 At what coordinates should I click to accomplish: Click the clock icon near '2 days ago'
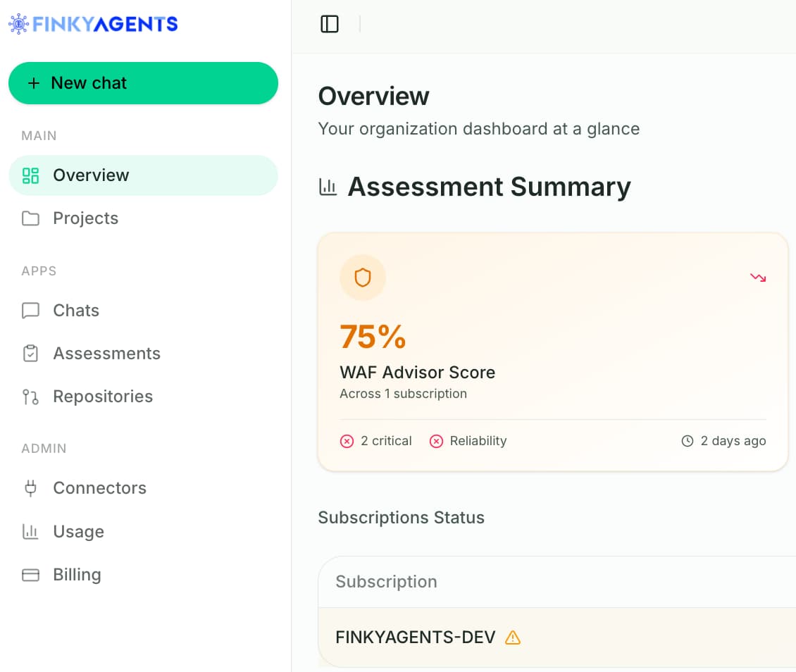click(x=687, y=441)
